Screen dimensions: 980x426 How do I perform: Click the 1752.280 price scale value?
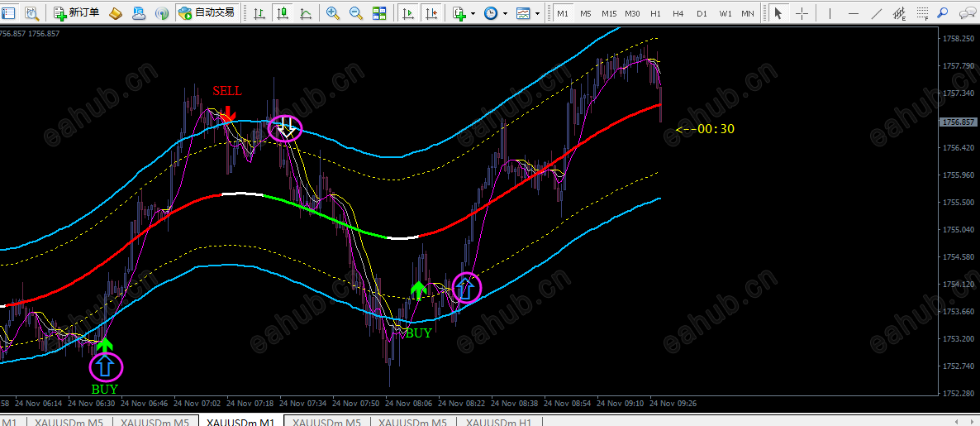[x=958, y=394]
